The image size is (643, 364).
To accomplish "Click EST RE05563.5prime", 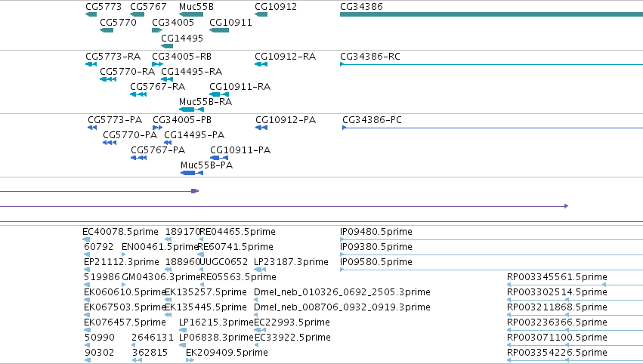I will pos(238,277).
